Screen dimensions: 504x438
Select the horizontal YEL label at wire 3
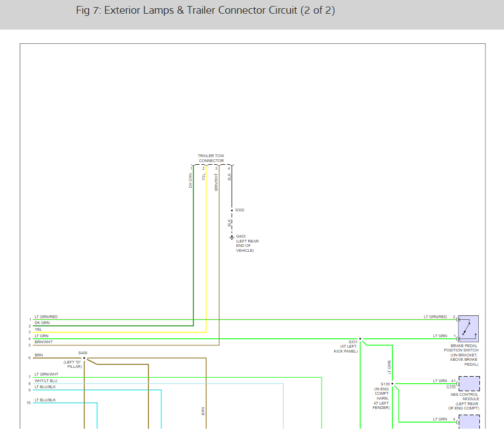click(38, 330)
